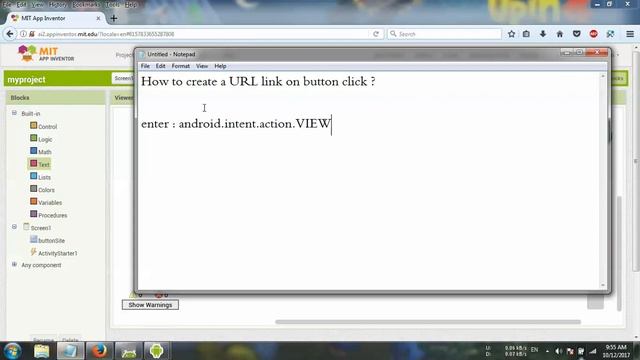Image resolution: width=640 pixels, height=360 pixels.
Task: Click the browser back arrow button
Action: (10, 34)
